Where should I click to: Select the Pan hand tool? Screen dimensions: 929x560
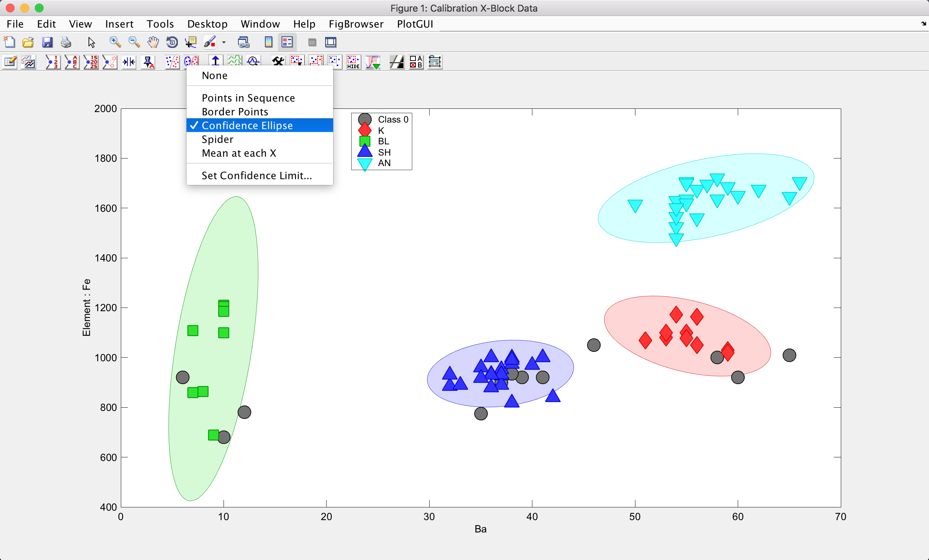[x=153, y=42]
